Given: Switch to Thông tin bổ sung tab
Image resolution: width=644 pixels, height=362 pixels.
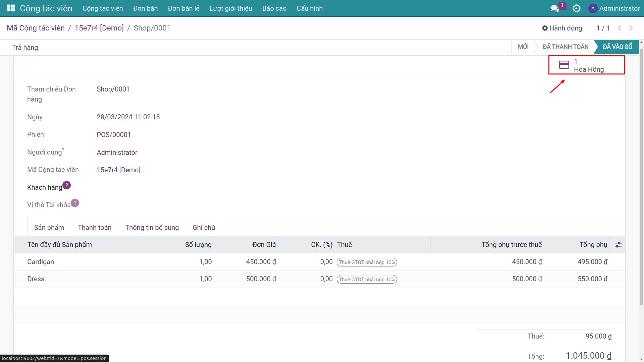Looking at the screenshot, I should [152, 228].
